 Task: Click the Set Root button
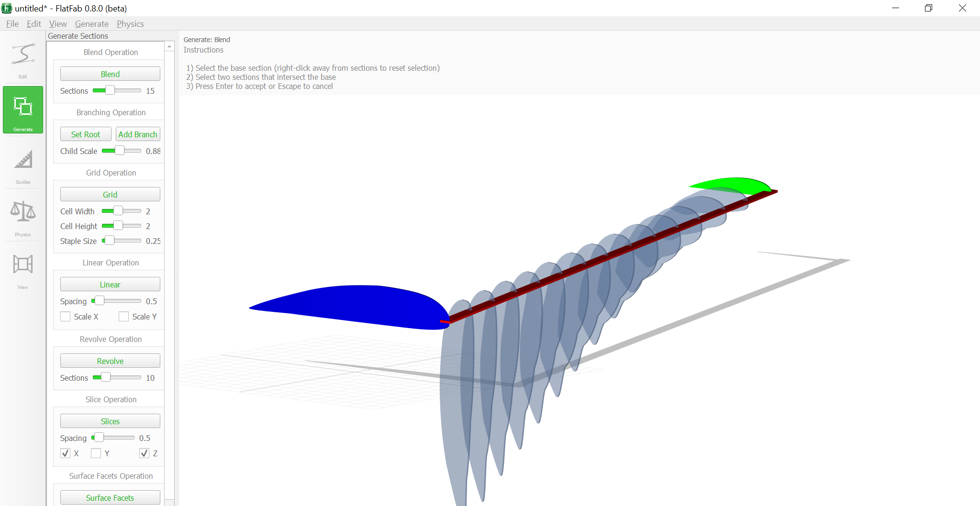click(86, 134)
